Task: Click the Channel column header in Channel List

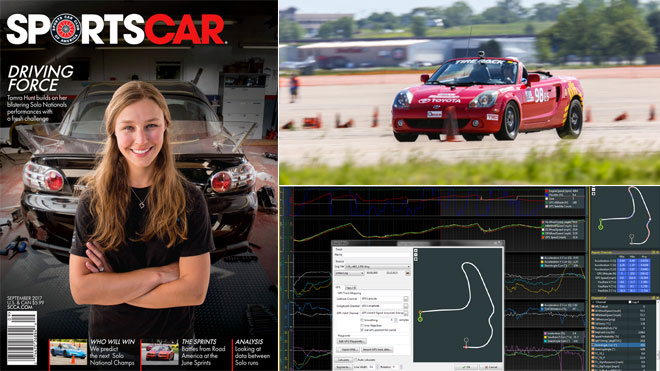Action: pyautogui.click(x=600, y=302)
